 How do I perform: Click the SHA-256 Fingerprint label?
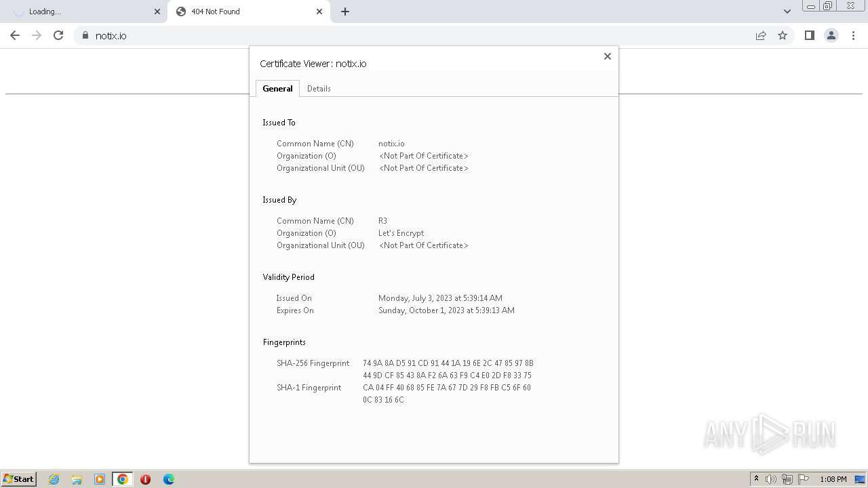(313, 363)
